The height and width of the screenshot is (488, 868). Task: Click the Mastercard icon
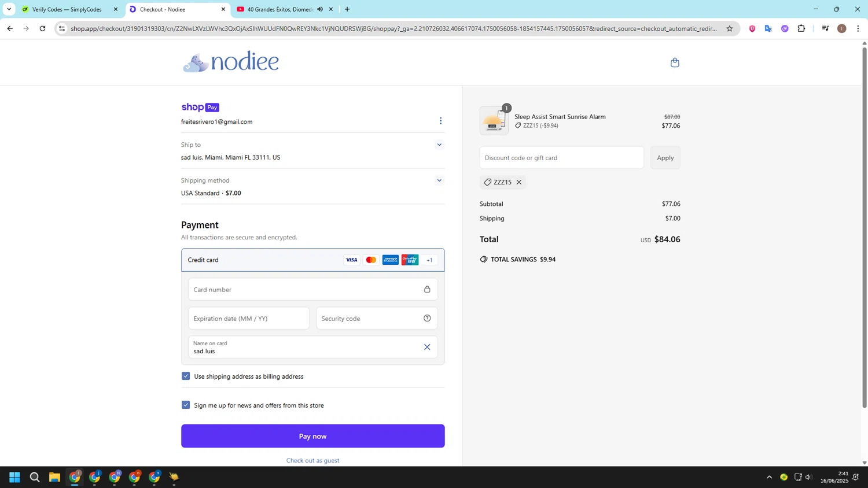pyautogui.click(x=371, y=260)
